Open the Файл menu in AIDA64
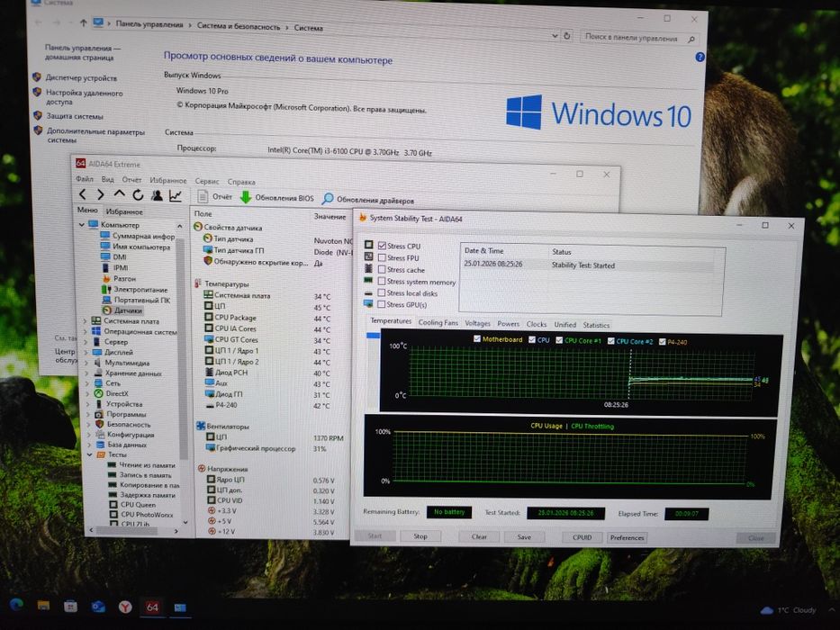 [x=84, y=179]
